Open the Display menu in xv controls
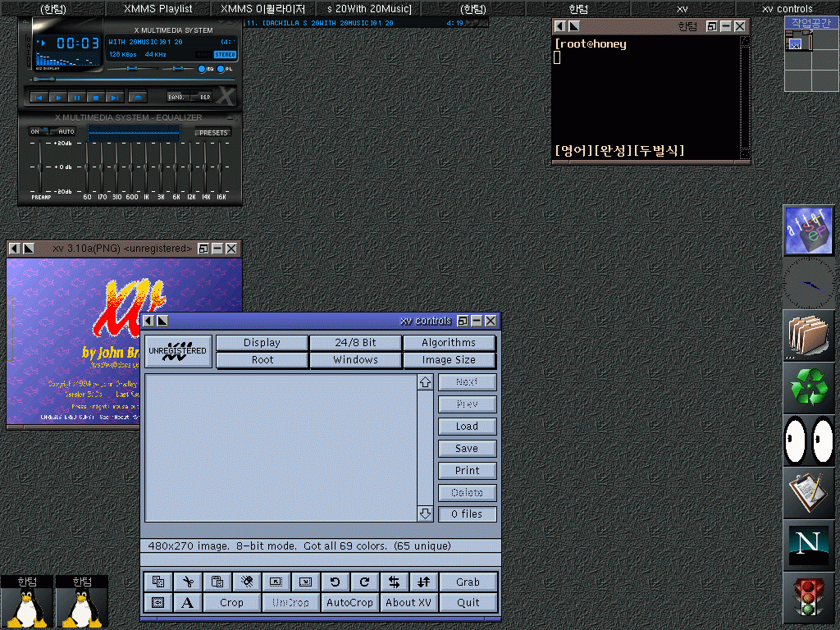 (262, 342)
